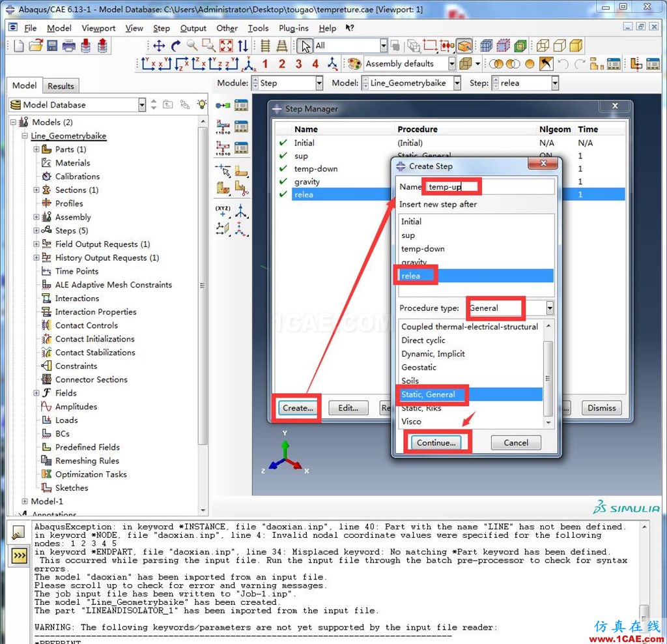Select Geostatic procedure in list

pyautogui.click(x=419, y=368)
